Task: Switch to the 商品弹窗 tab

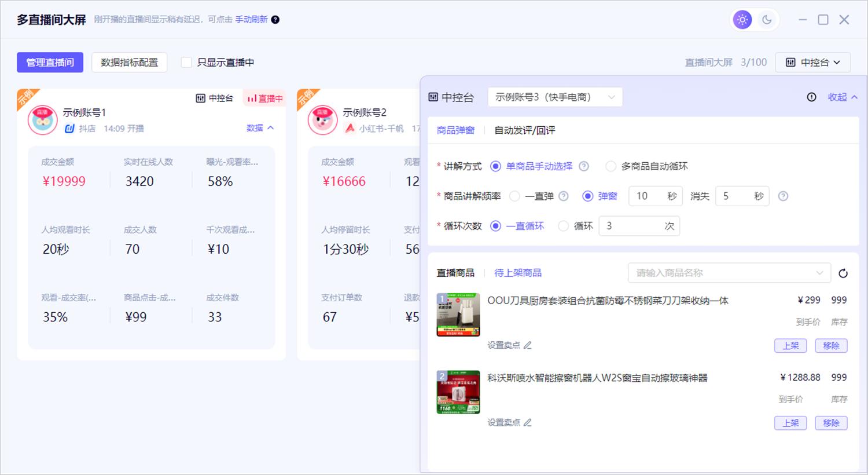Action: coord(455,130)
